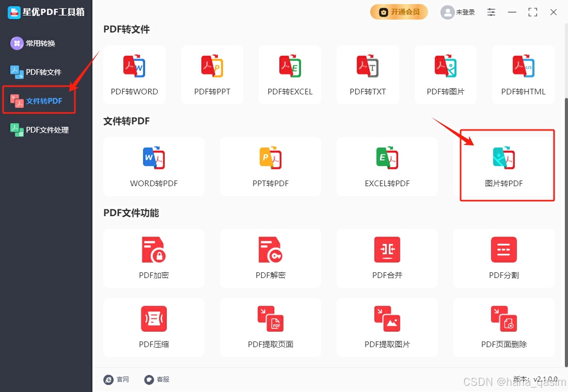The image size is (568, 392).
Task: Open the PDF转PPT converter
Action: coord(212,75)
